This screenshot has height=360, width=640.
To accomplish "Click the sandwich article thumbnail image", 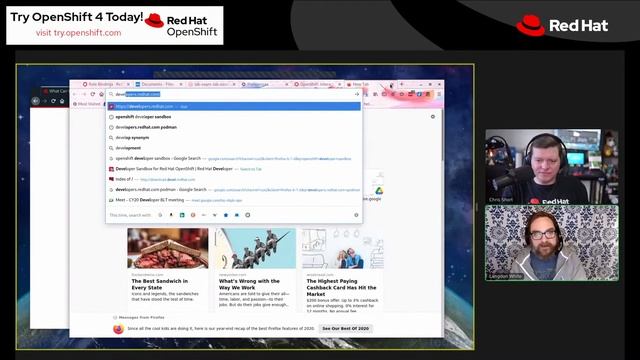I will (168, 248).
